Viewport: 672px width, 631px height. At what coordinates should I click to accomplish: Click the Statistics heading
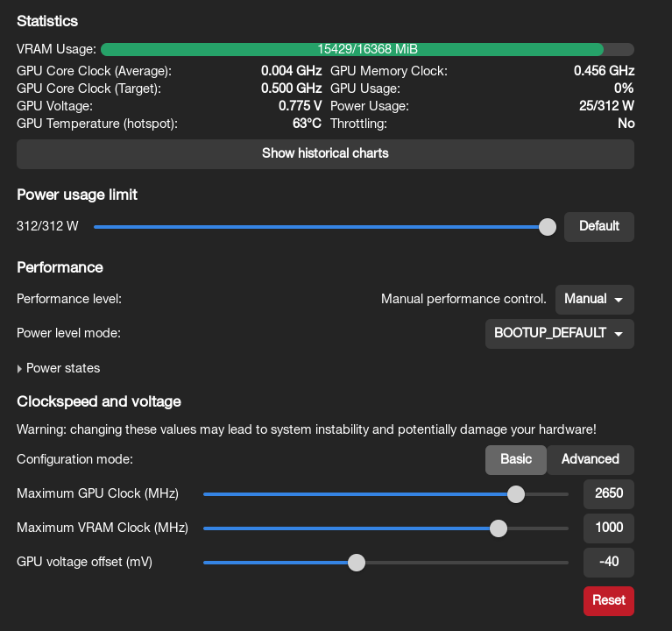click(47, 21)
